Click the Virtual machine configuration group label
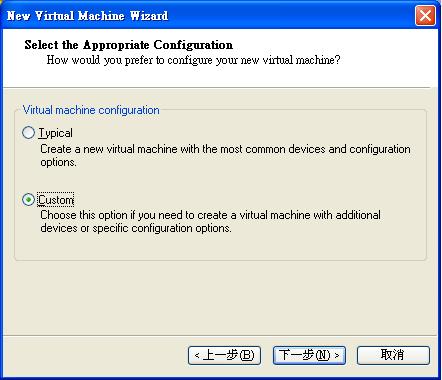The height and width of the screenshot is (380, 442). [x=91, y=110]
